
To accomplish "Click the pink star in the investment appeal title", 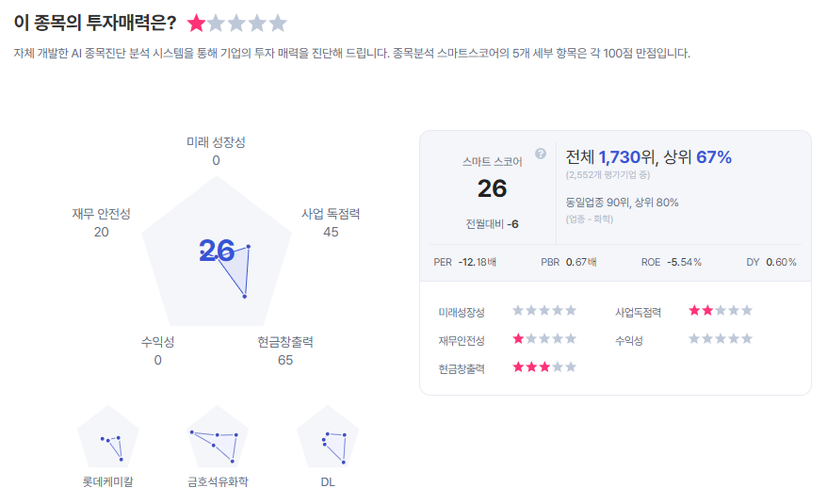I will coord(196,24).
